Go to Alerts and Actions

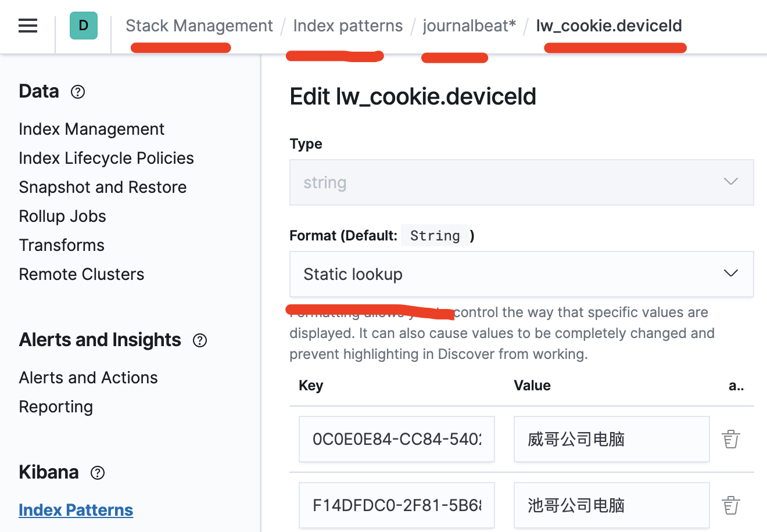pyautogui.click(x=88, y=378)
